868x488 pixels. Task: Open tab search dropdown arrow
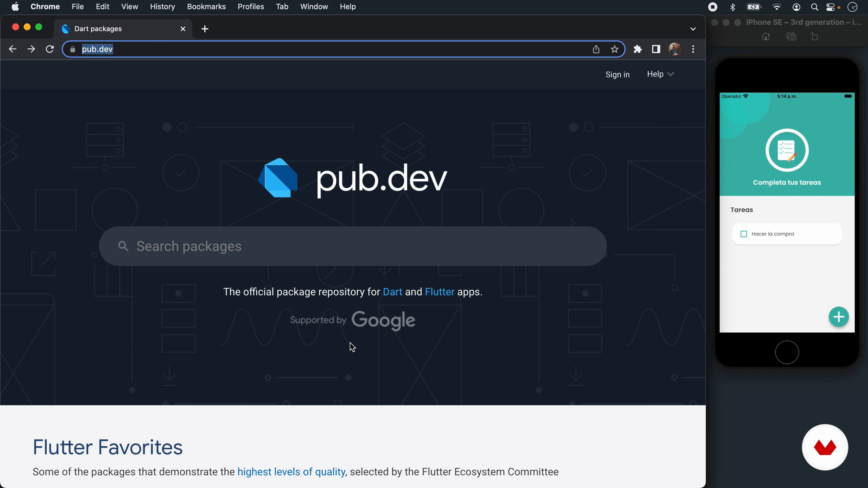click(x=693, y=29)
